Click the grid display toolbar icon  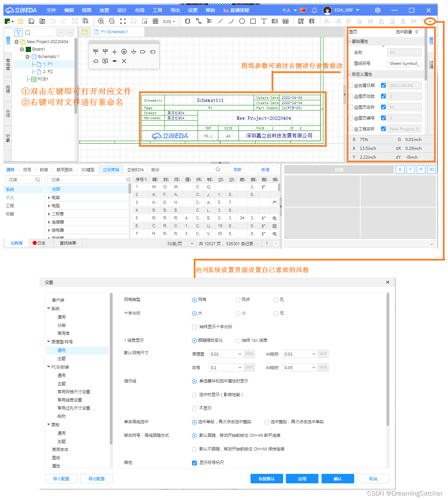[155, 21]
